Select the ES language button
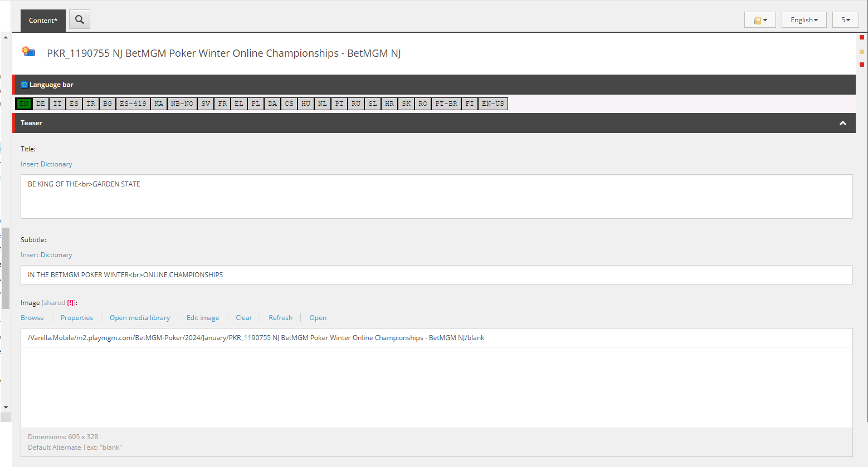 (x=74, y=104)
